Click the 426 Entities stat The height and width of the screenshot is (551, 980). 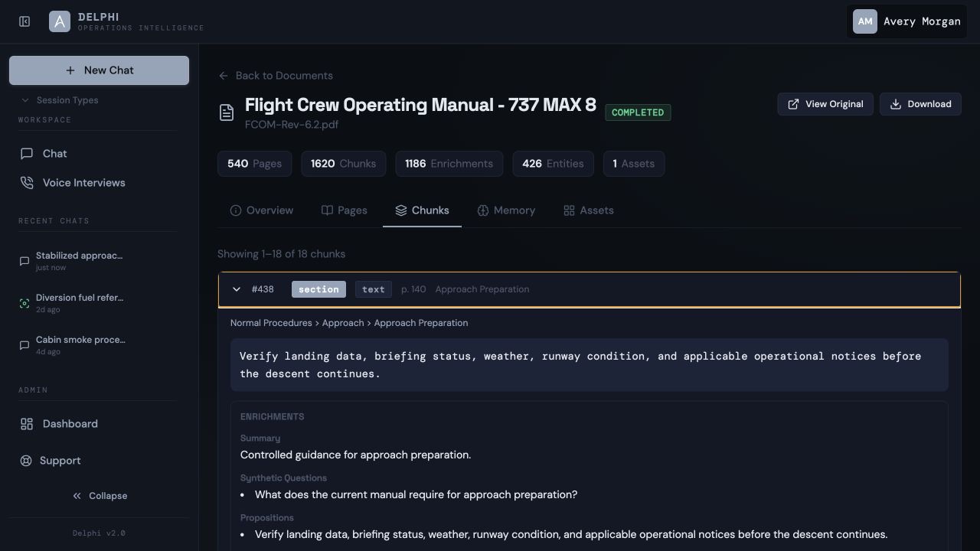(553, 164)
